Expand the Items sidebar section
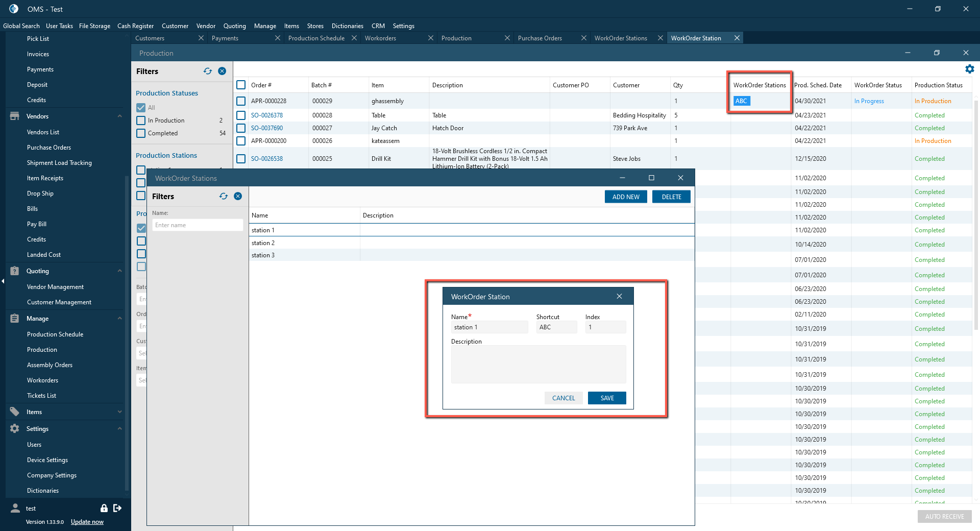This screenshot has height=531, width=980. [x=119, y=412]
